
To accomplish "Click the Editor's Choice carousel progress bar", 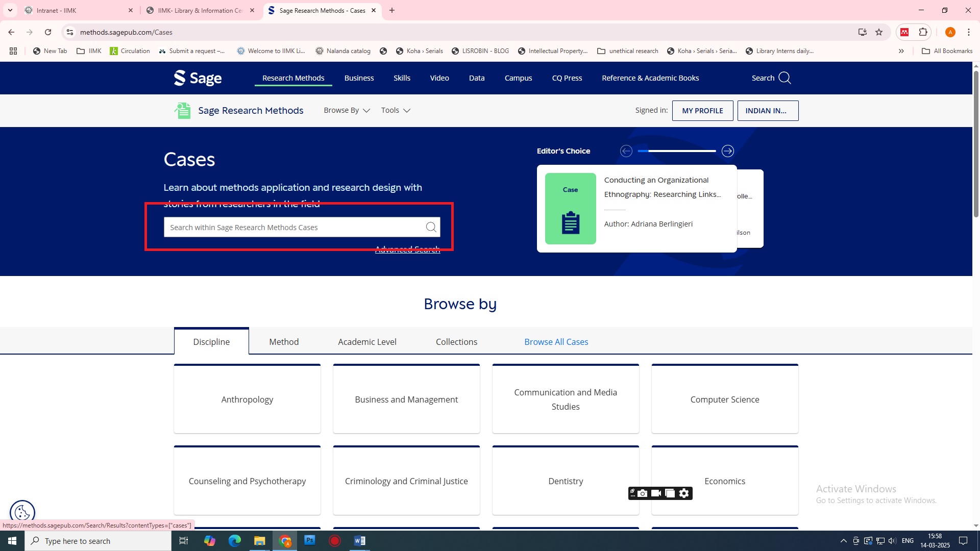I will (x=677, y=151).
